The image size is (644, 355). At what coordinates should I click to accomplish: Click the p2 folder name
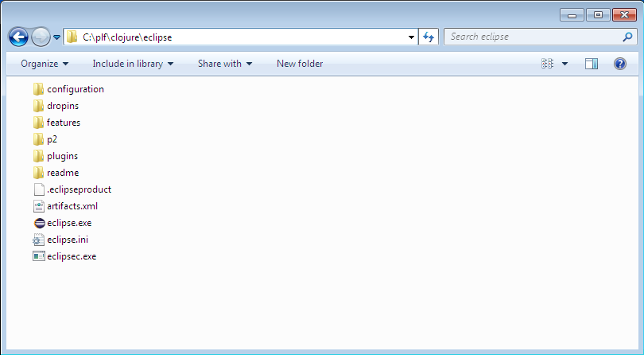point(52,139)
